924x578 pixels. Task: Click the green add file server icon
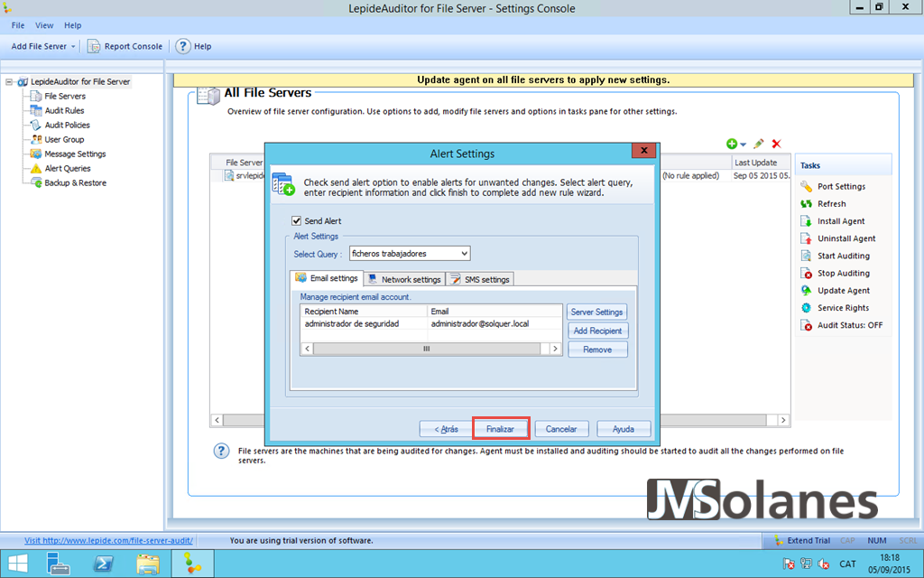[732, 144]
